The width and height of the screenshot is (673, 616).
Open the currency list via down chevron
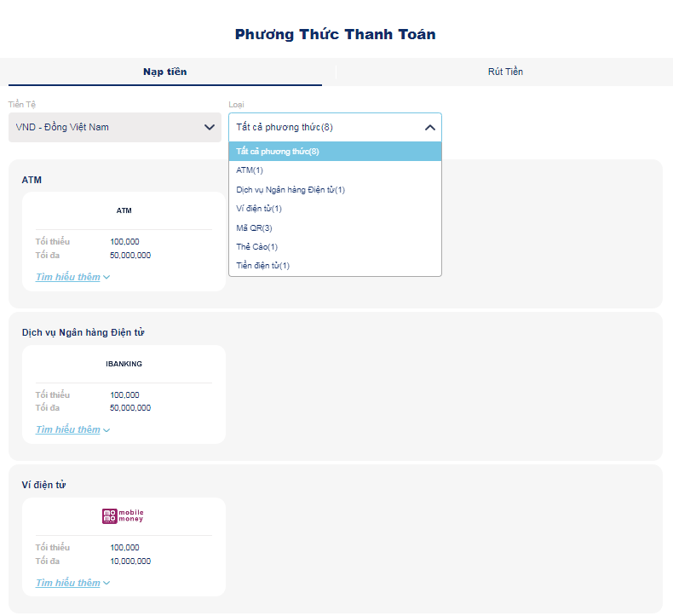click(x=210, y=128)
